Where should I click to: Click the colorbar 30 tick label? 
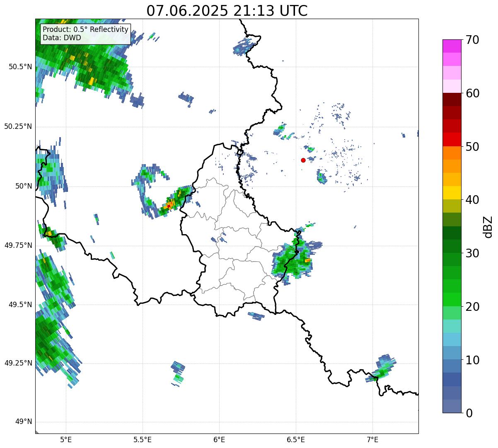pos(473,253)
